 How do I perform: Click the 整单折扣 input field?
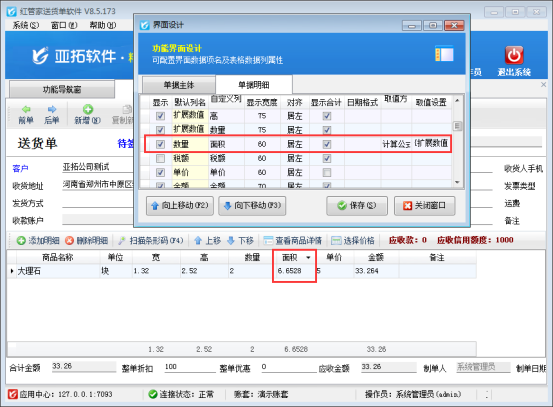[190, 367]
